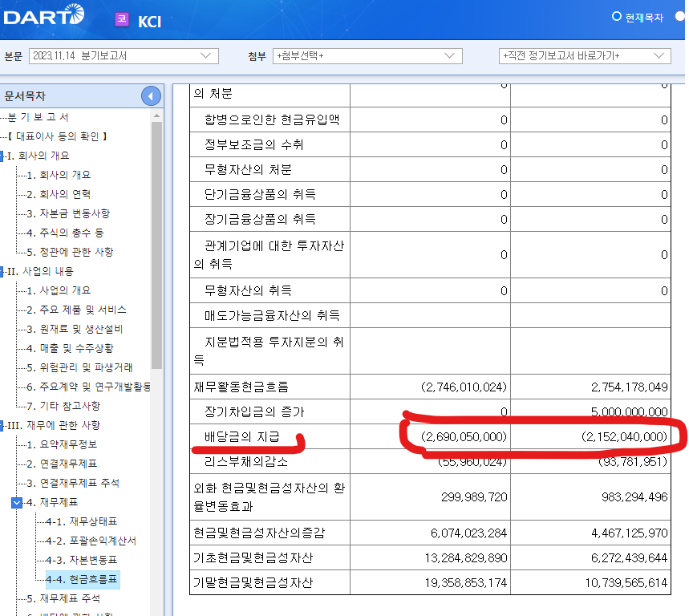
Task: Click the 정부보조금의 수취 row label
Action: coord(254,145)
